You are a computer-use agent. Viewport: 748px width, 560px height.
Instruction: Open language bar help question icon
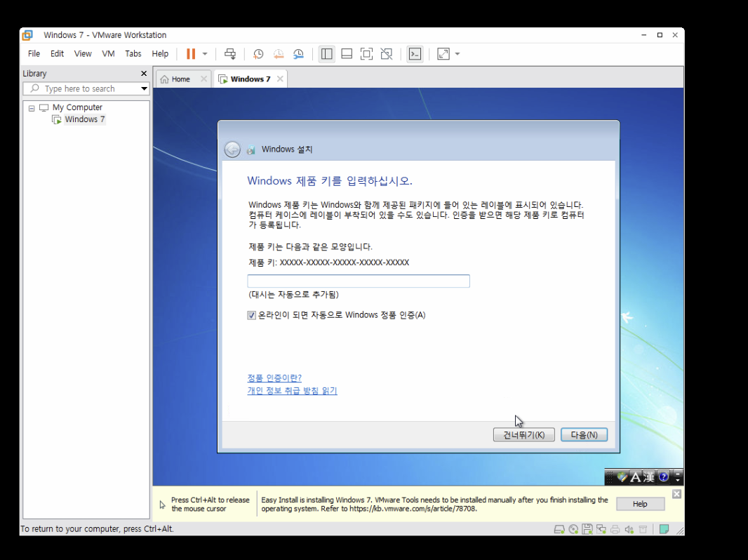(x=663, y=476)
